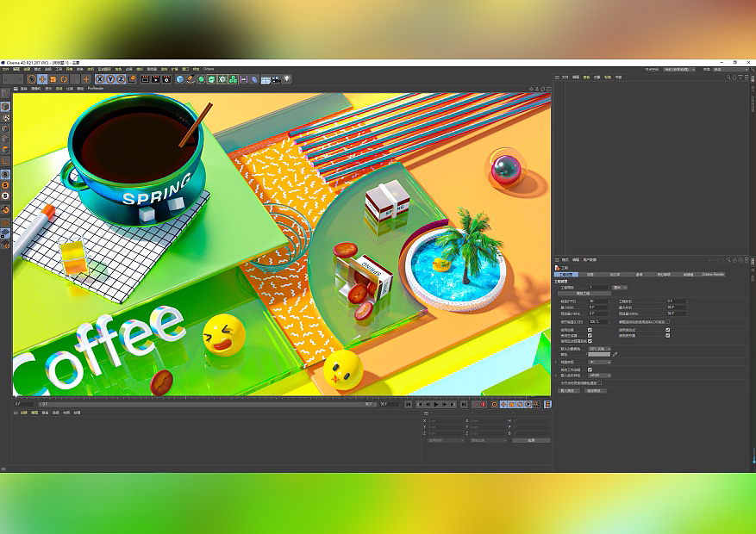
Task: Enable the node material color channel checkbox
Action: click(x=600, y=382)
